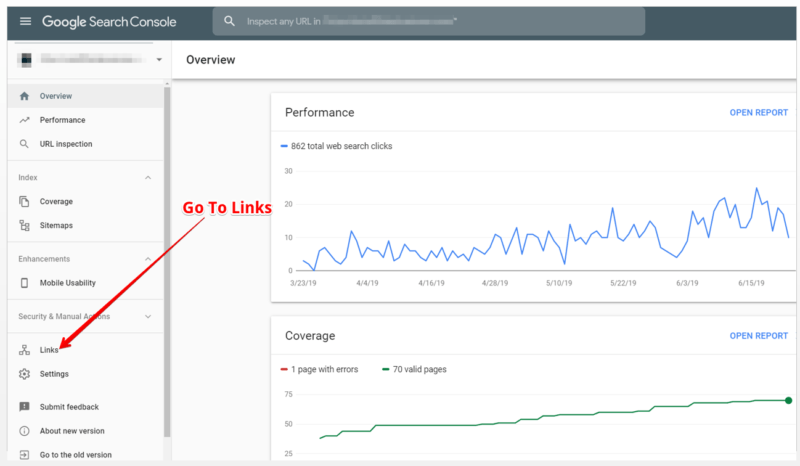Screen dimensions: 800x466
Task: Click the green endpoint dot on Coverage chart
Action: 788,400
